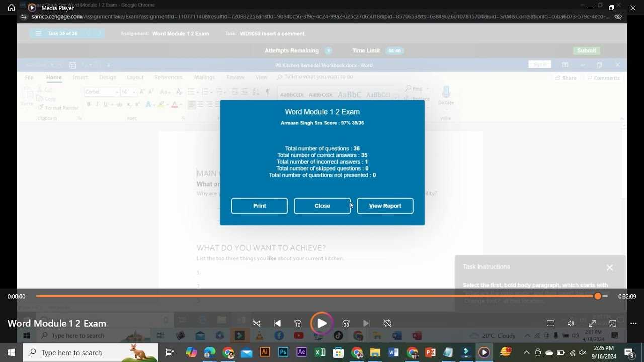Apply the yellow text highlight color
The height and width of the screenshot is (362, 644).
pyautogui.click(x=160, y=104)
